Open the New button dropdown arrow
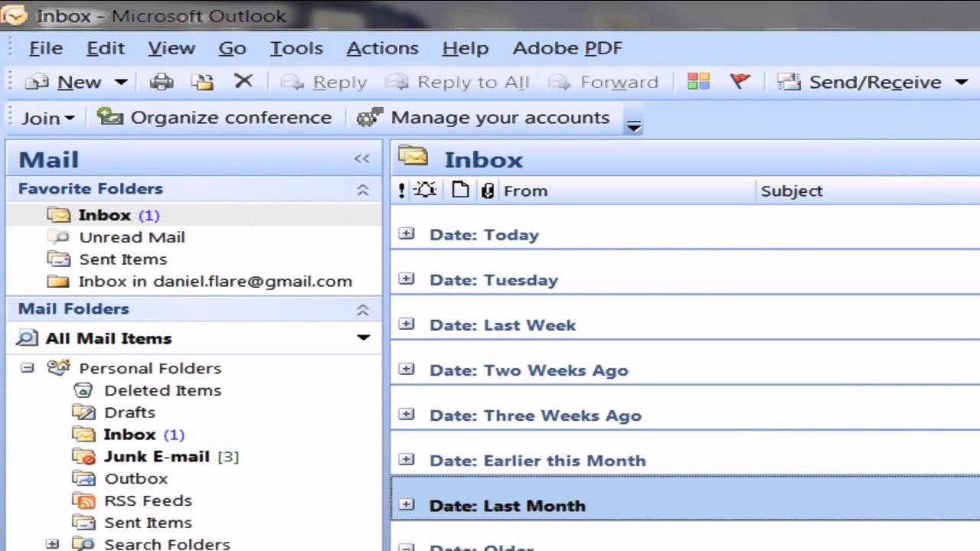The image size is (980, 551). click(121, 82)
